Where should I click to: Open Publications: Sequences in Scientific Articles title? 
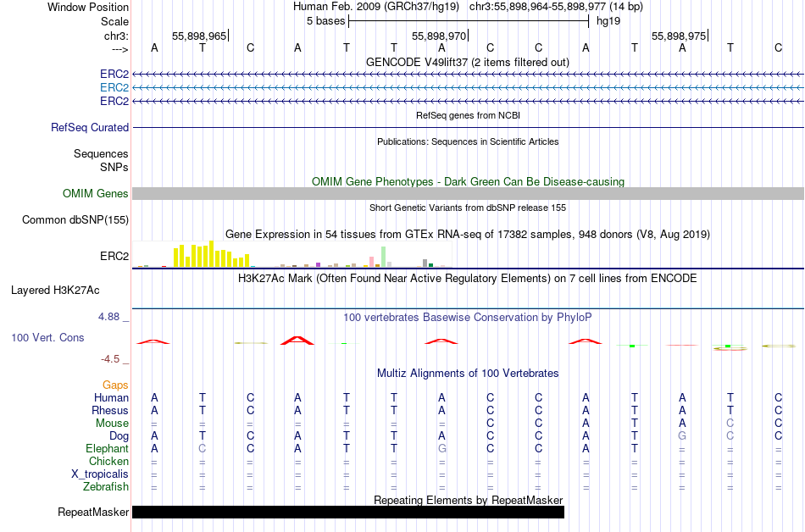(x=468, y=141)
